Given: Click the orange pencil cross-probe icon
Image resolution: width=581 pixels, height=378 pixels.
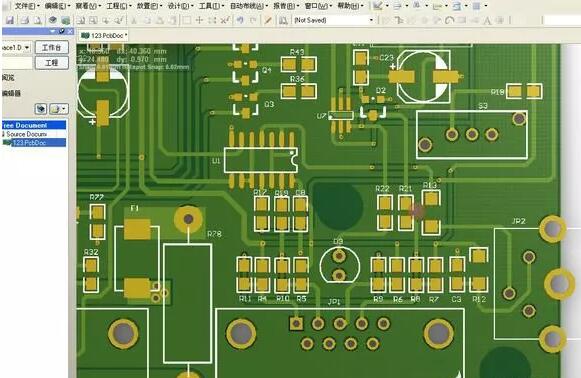Looking at the screenshot, I should [268, 20].
